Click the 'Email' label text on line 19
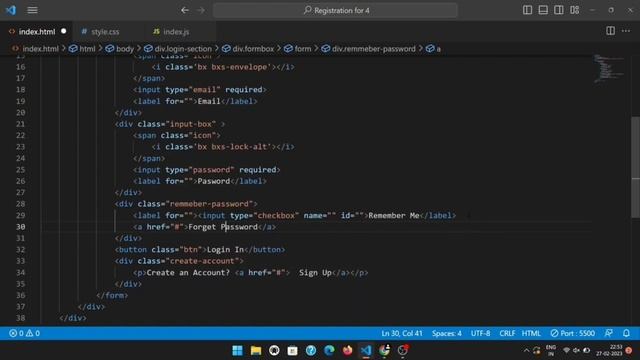 [x=209, y=101]
